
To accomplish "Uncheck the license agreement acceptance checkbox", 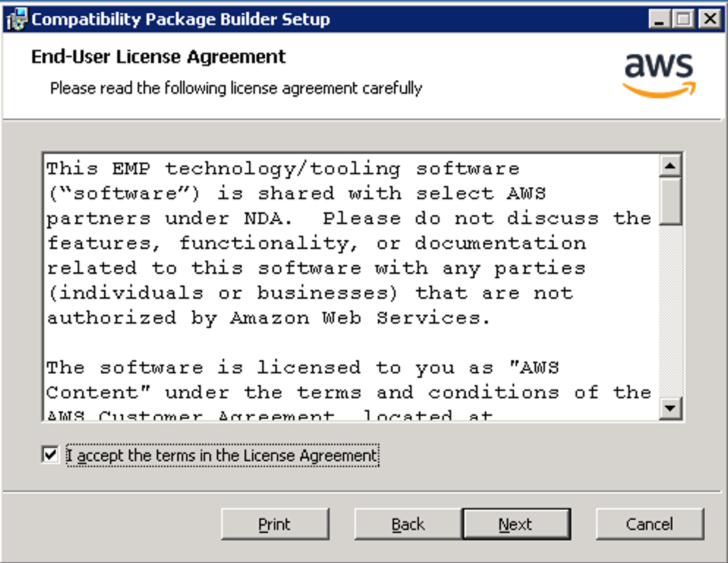I will coord(49,455).
